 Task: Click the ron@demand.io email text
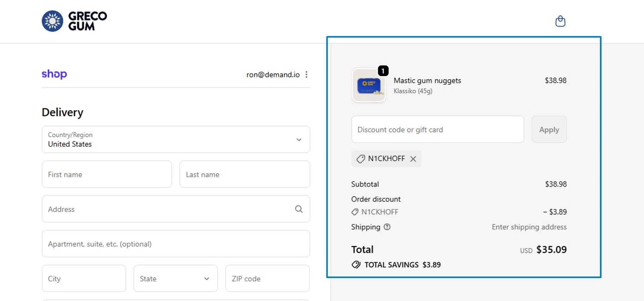pos(273,74)
